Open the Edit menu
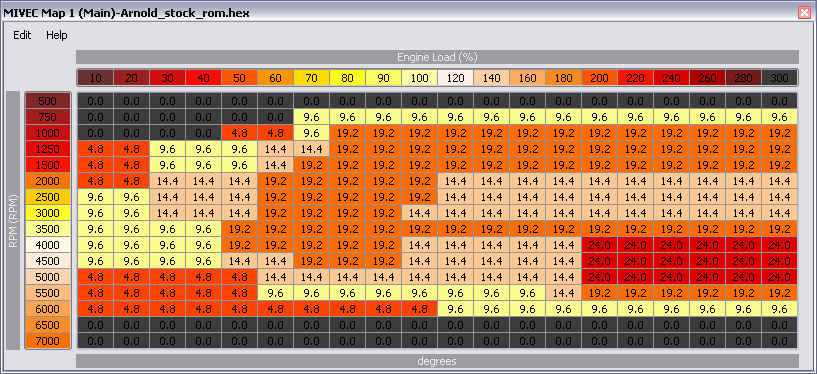The height and width of the screenshot is (374, 817). pos(22,35)
